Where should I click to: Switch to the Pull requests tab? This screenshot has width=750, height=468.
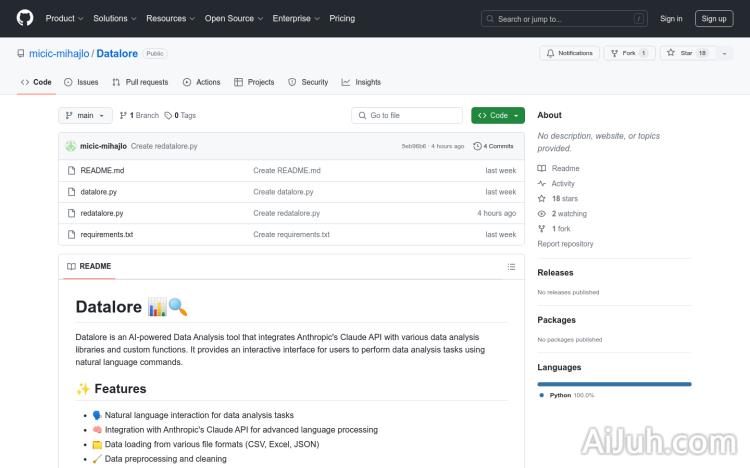tap(141, 82)
